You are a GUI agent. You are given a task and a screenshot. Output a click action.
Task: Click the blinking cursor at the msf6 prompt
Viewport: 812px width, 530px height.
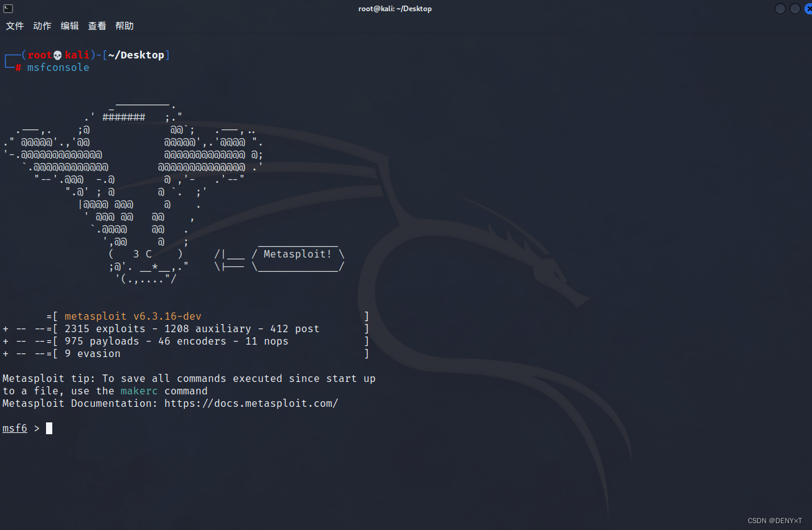(x=49, y=428)
